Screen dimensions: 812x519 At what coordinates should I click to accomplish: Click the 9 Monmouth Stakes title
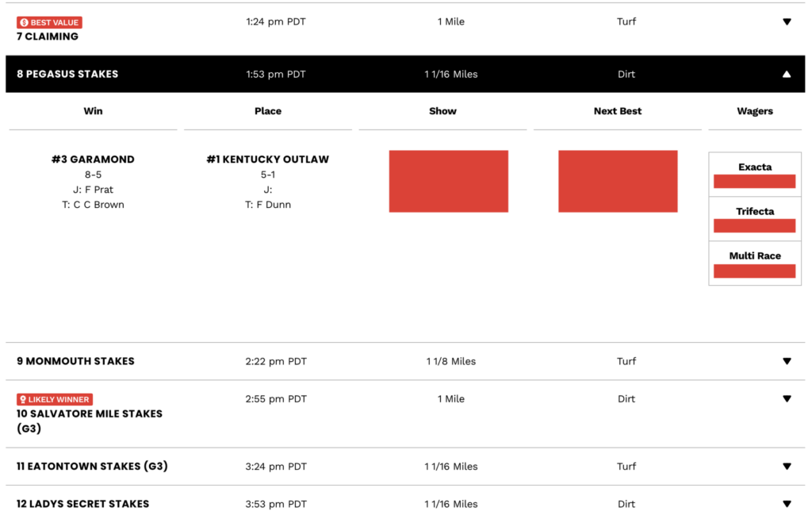pos(75,361)
